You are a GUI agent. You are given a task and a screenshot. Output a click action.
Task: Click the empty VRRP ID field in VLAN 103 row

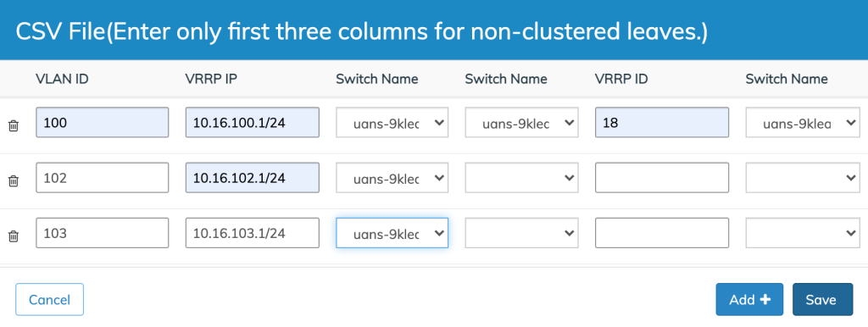pyautogui.click(x=662, y=233)
